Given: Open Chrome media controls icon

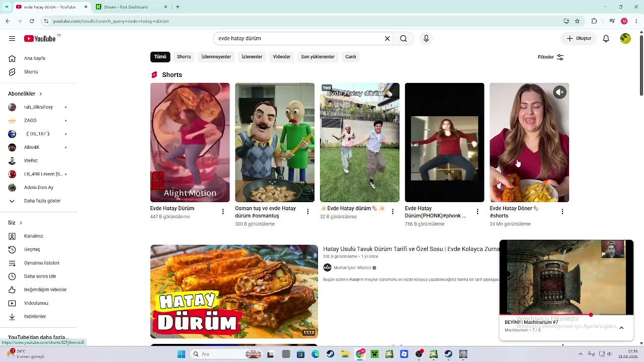Looking at the screenshot, I should point(612,21).
